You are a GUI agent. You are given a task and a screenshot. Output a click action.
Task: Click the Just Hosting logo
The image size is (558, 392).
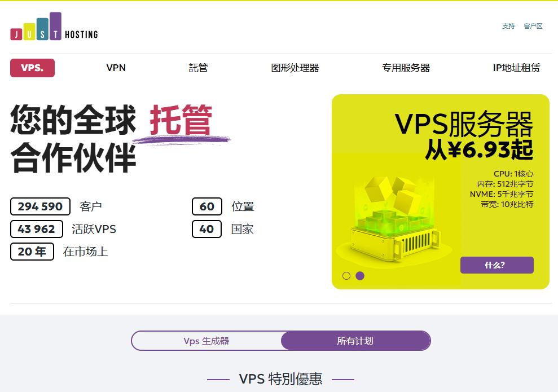coord(54,27)
